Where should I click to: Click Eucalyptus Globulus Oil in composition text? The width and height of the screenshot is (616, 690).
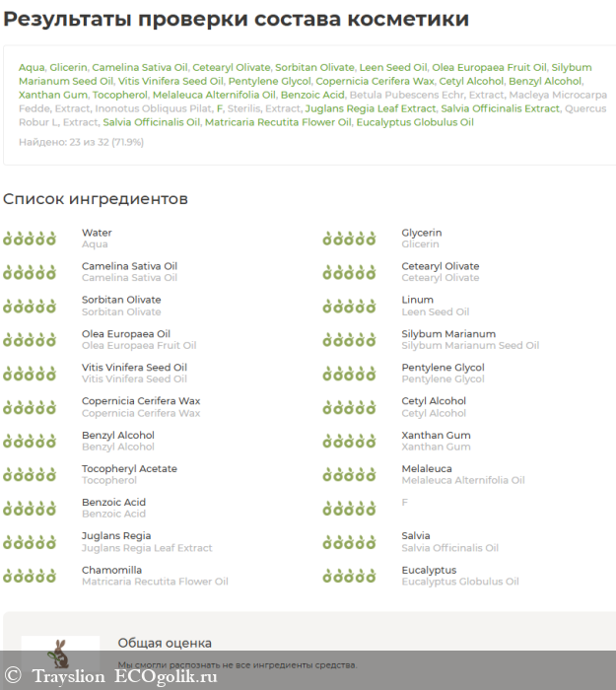414,122
